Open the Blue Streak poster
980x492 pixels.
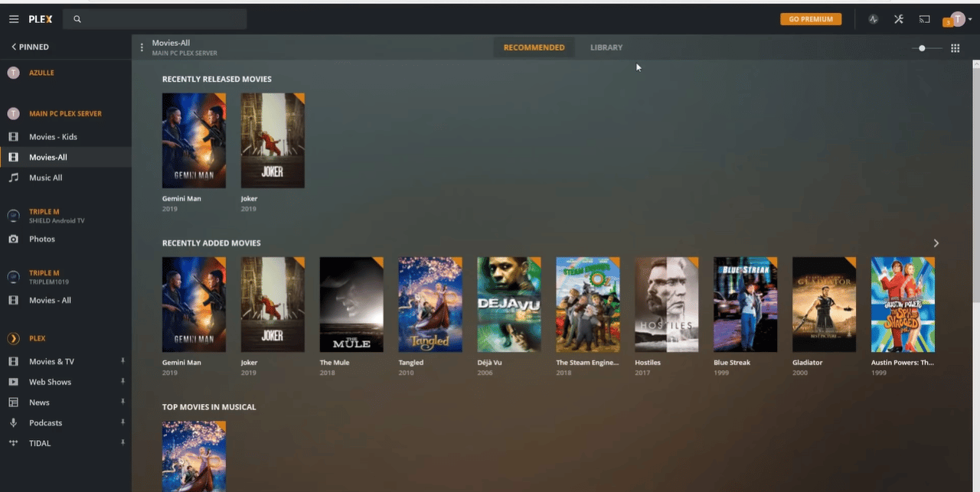tap(746, 305)
